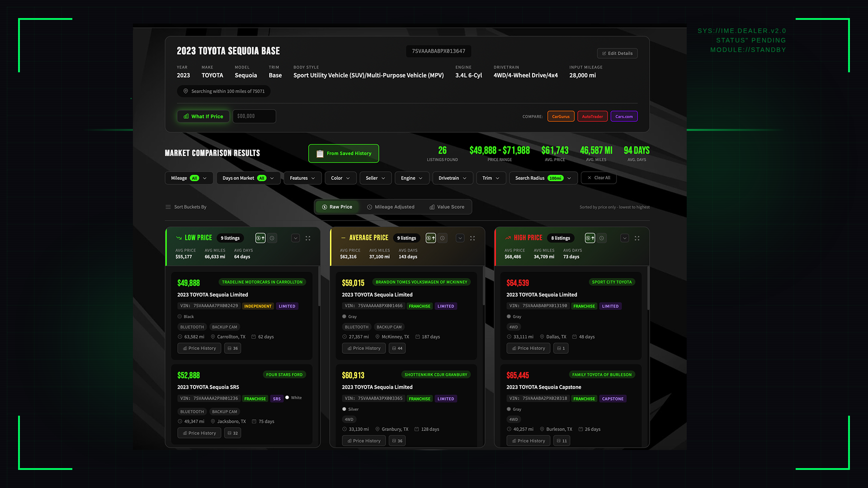Click the gray color dot on the $64,539 listing
The width and height of the screenshot is (868, 488).
coord(508,316)
